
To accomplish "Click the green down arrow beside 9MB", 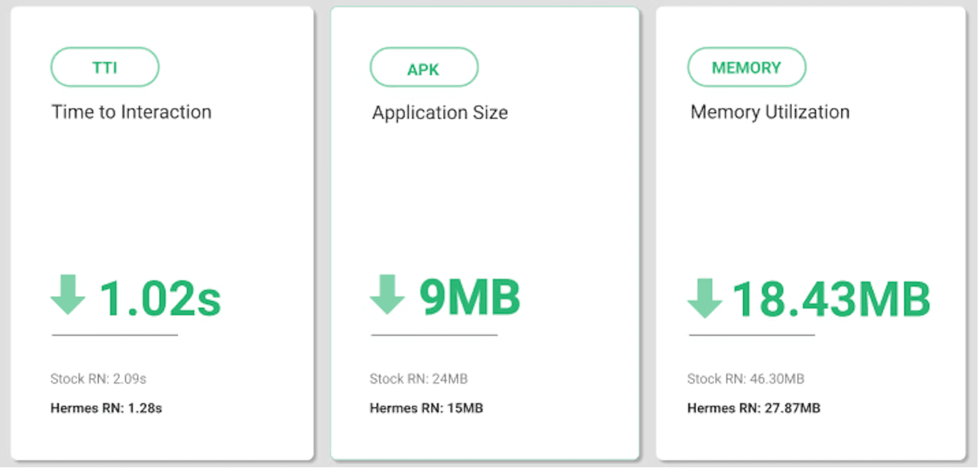I will (387, 295).
